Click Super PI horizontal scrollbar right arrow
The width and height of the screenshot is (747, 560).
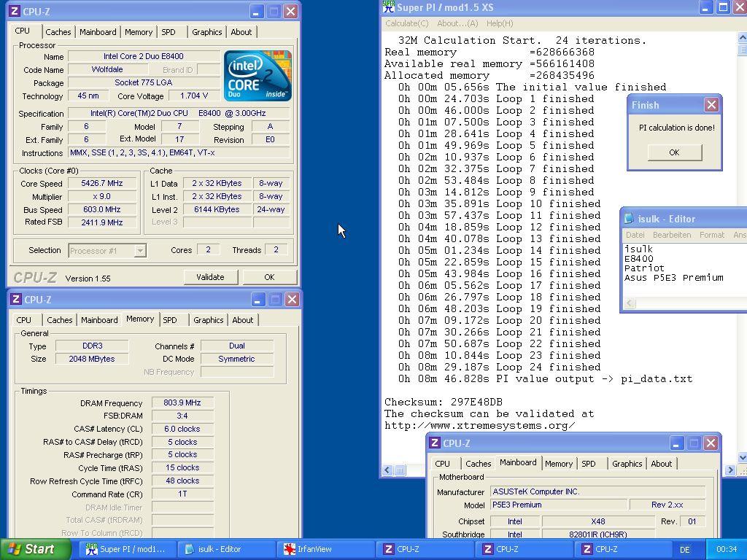click(x=729, y=470)
